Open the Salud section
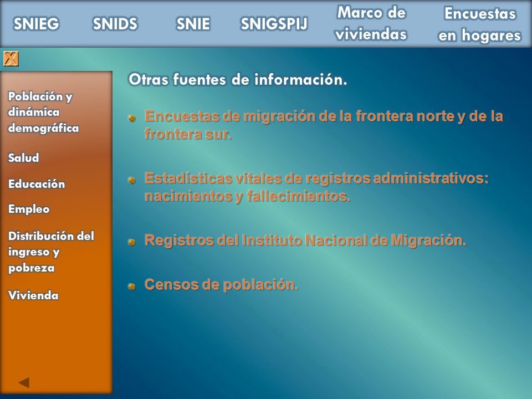This screenshot has width=532, height=399. [x=23, y=158]
